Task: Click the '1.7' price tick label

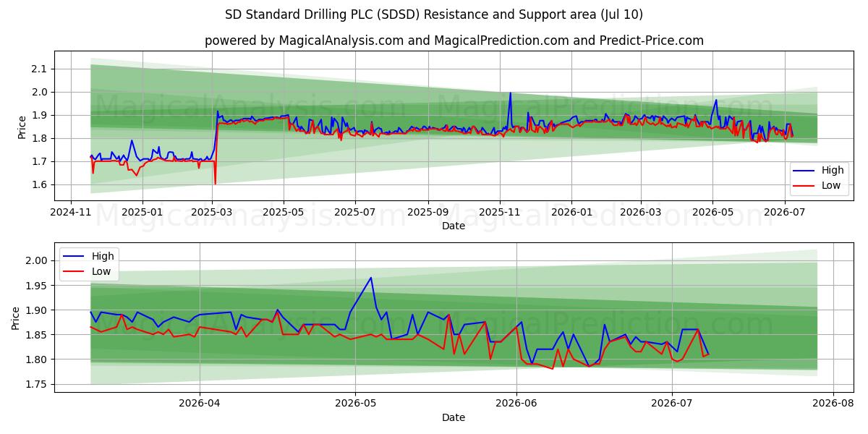Action: (39, 161)
